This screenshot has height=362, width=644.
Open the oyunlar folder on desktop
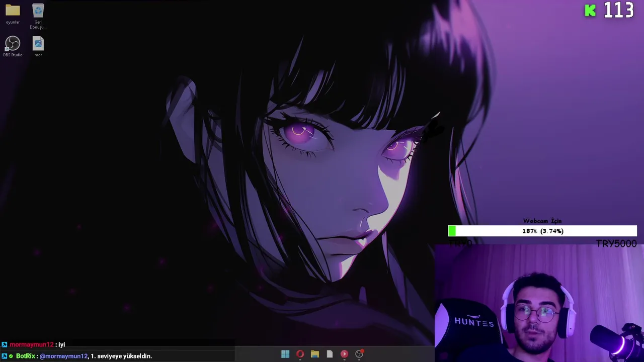pos(13,14)
